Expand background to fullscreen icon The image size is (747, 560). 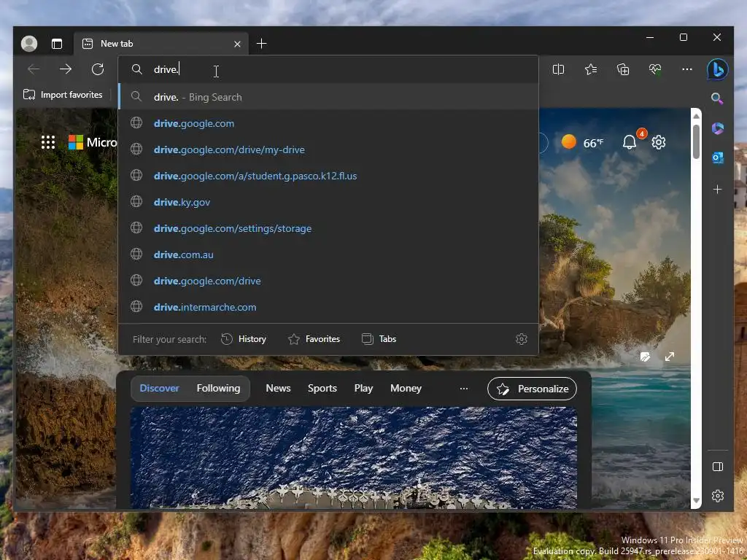coord(670,357)
